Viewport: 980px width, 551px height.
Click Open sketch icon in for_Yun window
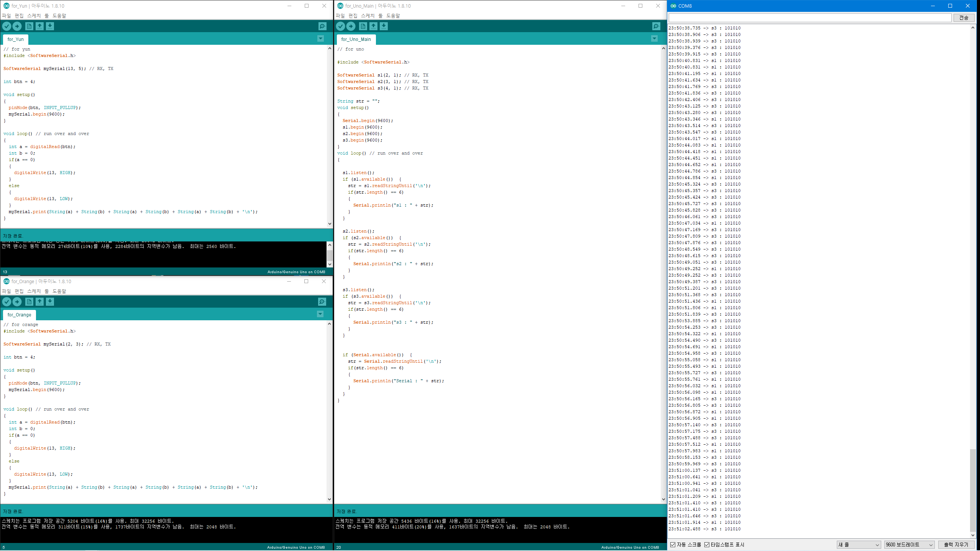click(x=39, y=26)
